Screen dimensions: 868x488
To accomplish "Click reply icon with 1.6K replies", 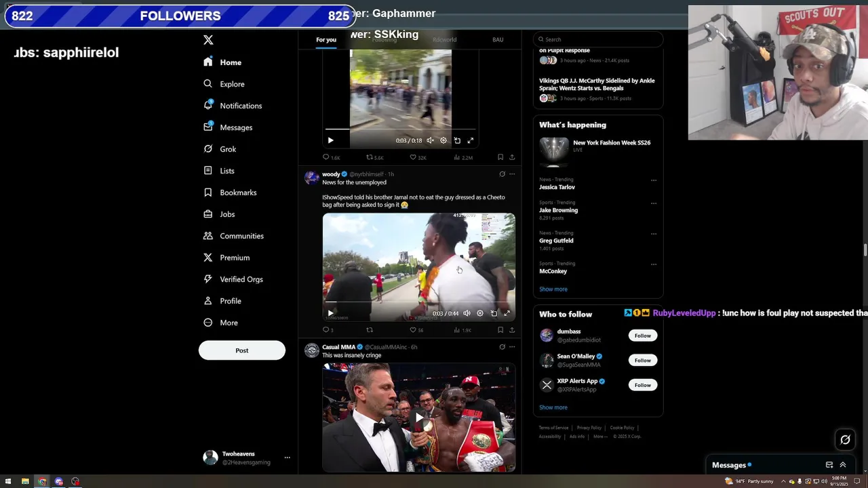I will [x=326, y=157].
